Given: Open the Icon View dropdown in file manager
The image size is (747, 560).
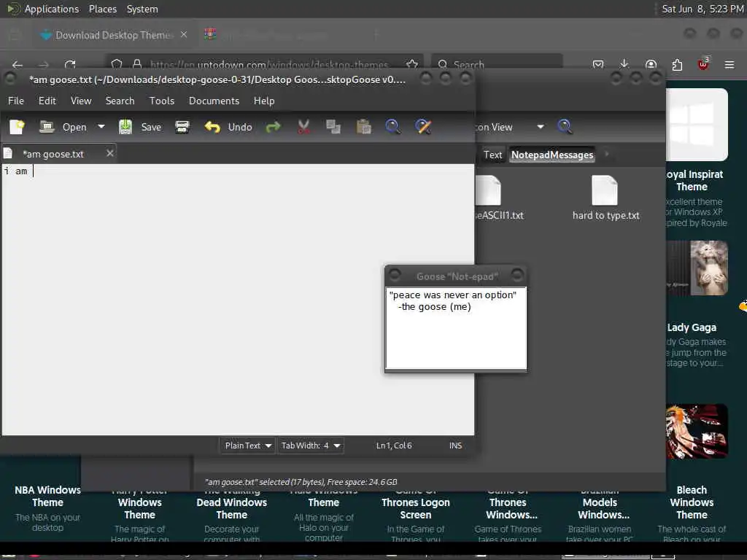Looking at the screenshot, I should tap(510, 127).
